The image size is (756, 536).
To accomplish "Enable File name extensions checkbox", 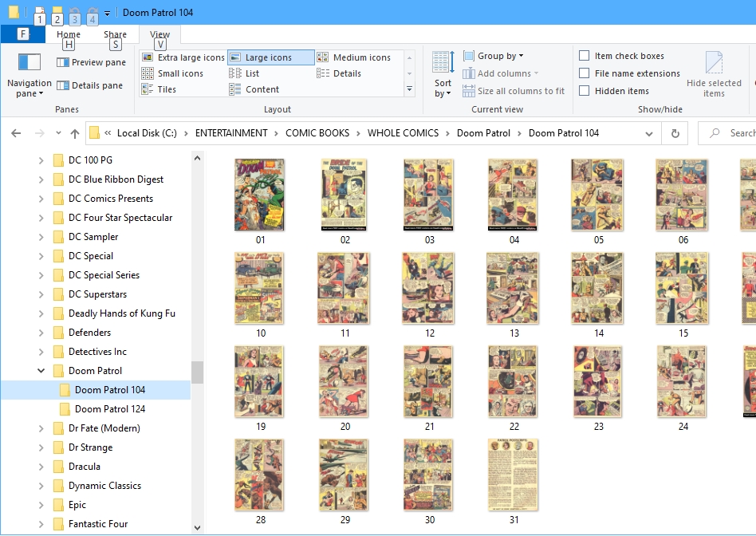I will (584, 73).
